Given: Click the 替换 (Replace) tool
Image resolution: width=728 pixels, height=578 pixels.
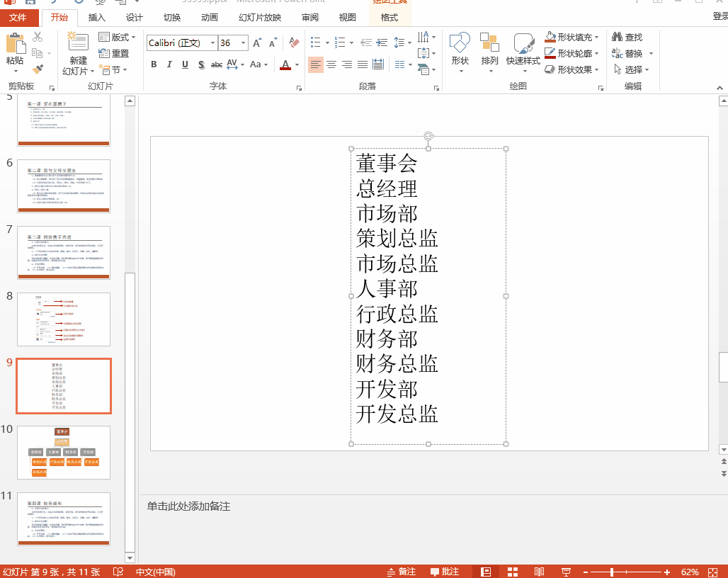Looking at the screenshot, I should (629, 53).
